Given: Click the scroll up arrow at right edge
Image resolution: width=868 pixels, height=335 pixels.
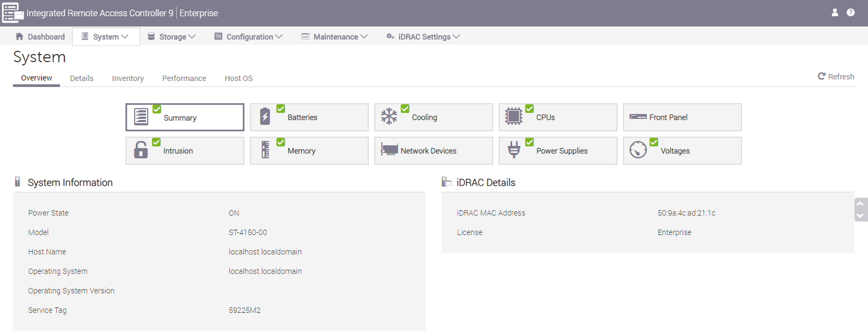Looking at the screenshot, I should [860, 204].
